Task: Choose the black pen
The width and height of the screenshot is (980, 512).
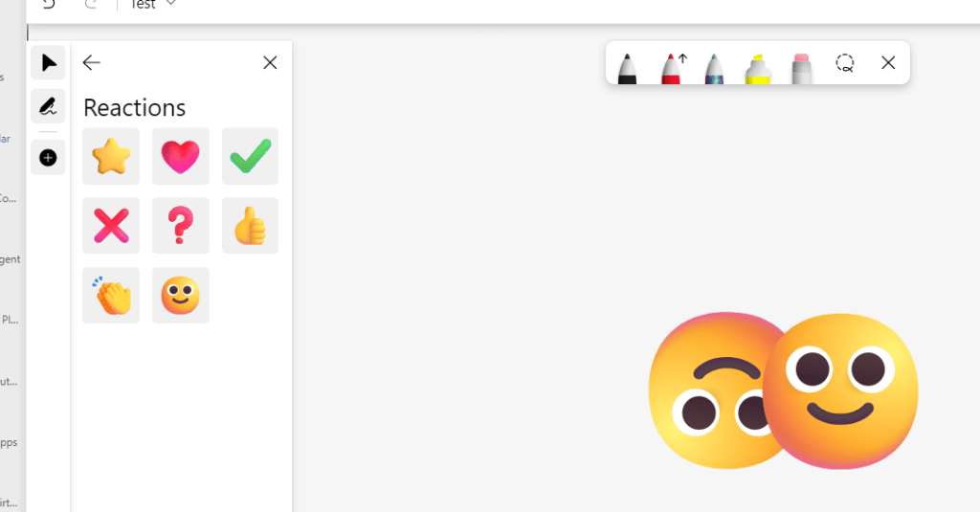Action: [x=627, y=68]
